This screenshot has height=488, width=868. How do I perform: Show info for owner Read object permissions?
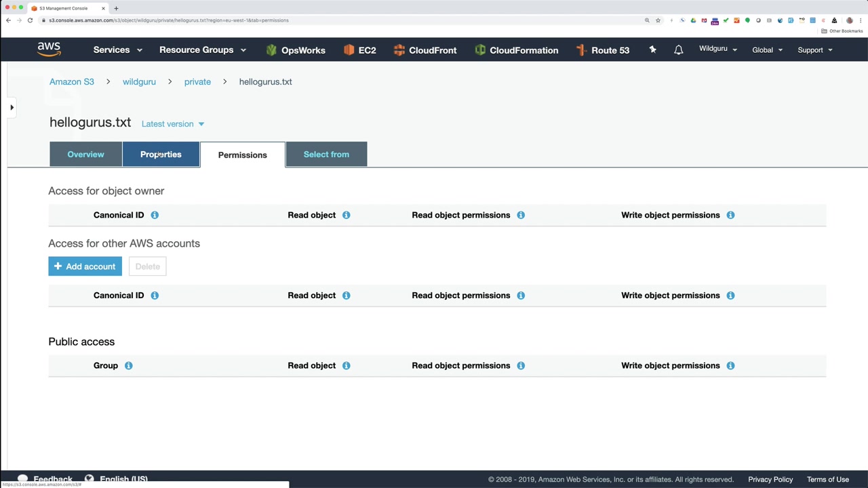pyautogui.click(x=521, y=215)
